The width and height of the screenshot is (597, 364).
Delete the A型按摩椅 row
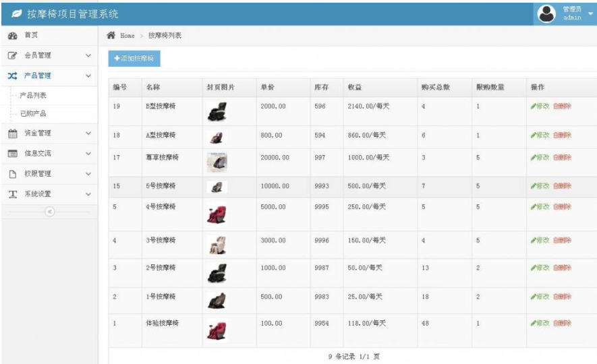pyautogui.click(x=562, y=135)
